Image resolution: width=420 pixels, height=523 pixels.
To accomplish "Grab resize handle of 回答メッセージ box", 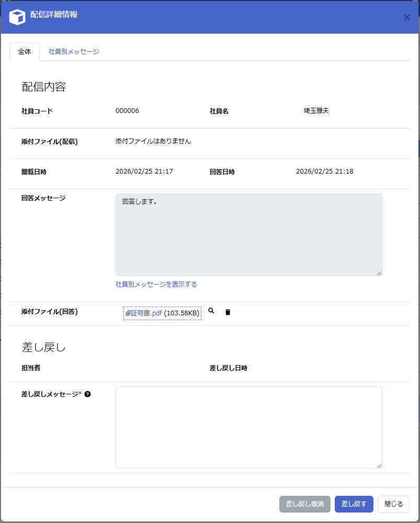I will pyautogui.click(x=379, y=273).
